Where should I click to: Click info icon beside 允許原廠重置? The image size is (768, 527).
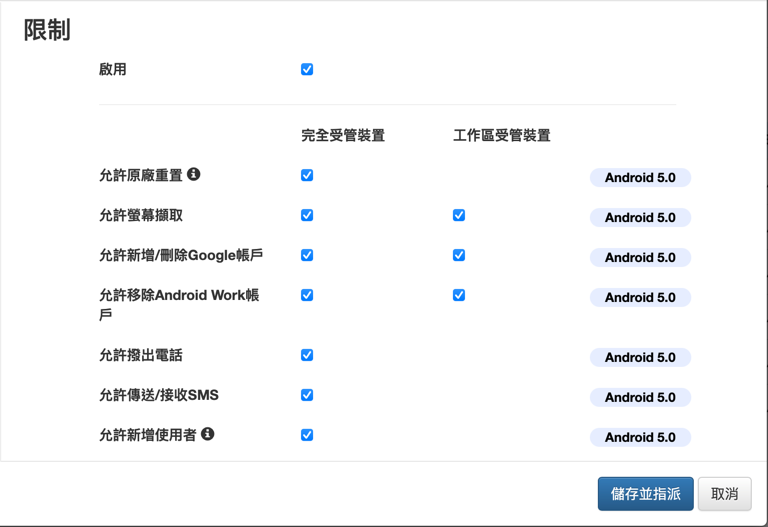pos(194,174)
